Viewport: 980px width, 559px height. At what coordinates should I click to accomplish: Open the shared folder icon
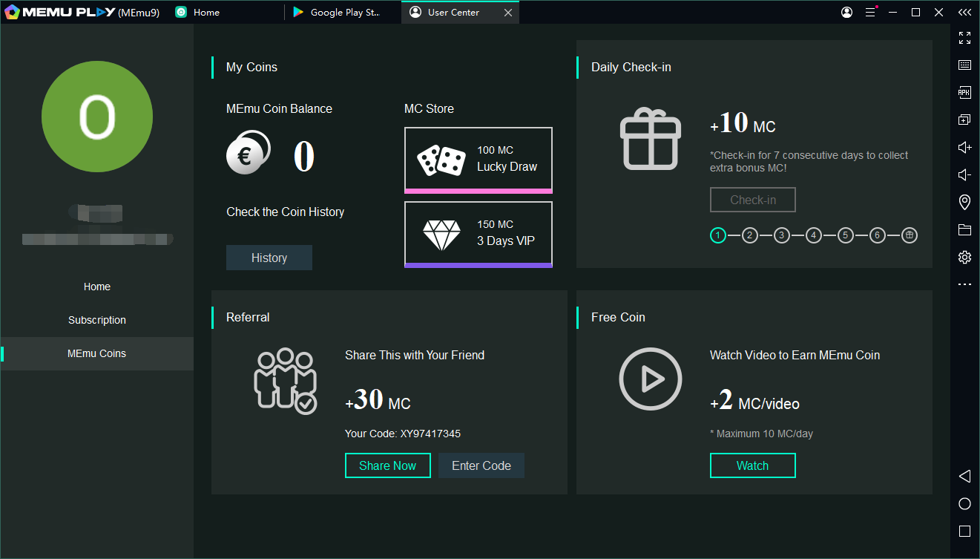[964, 229]
